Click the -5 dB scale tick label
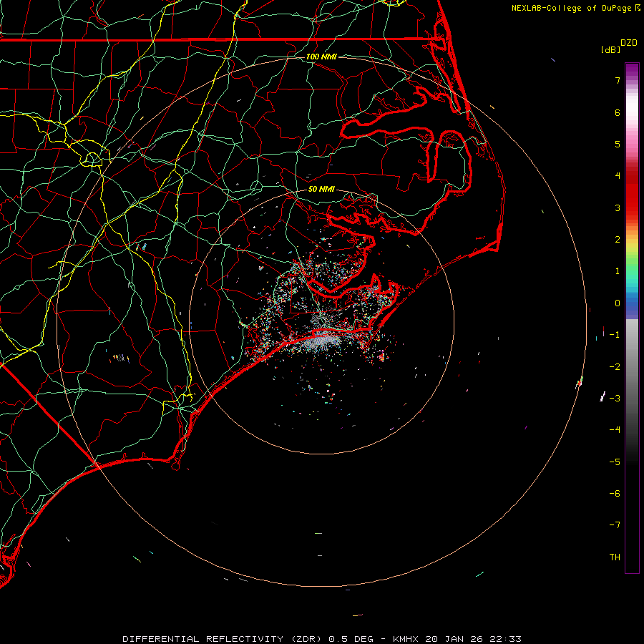 614,462
